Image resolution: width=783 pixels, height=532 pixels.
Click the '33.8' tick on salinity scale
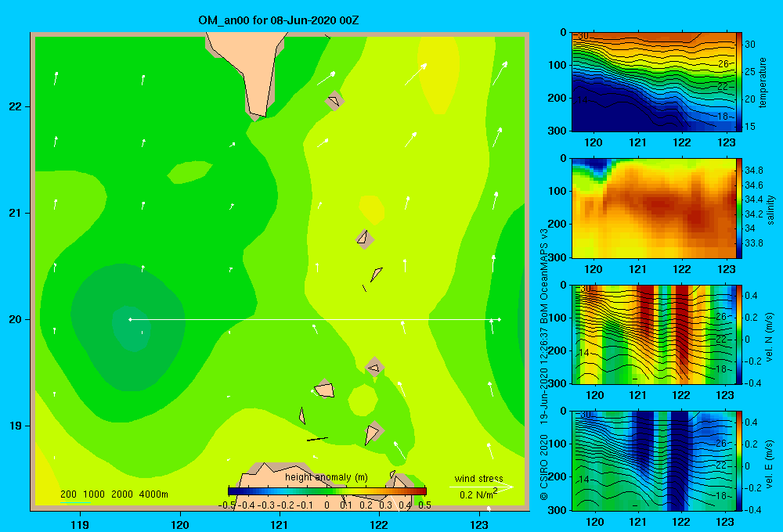(x=754, y=243)
